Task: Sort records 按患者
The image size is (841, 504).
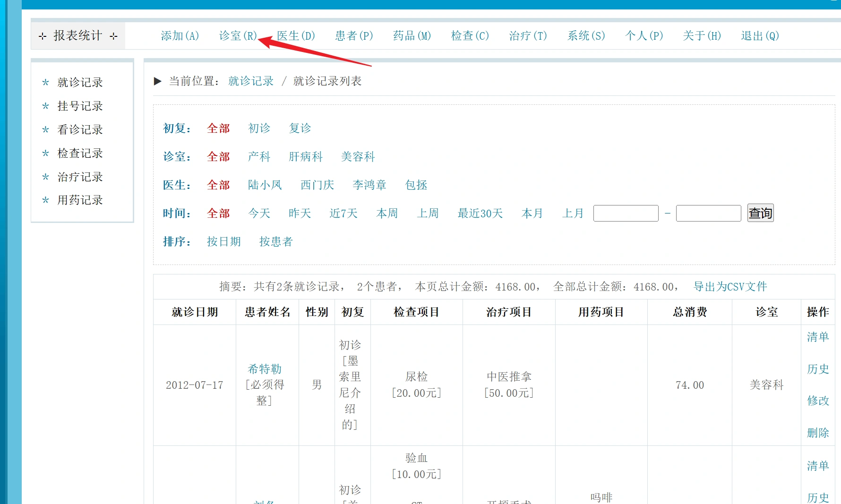Action: click(276, 242)
